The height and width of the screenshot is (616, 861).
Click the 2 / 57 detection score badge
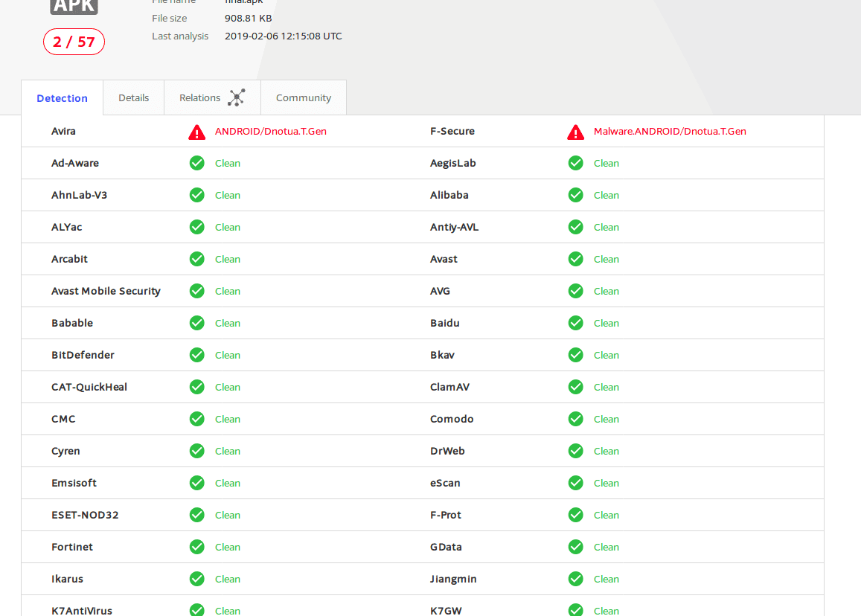coord(74,42)
